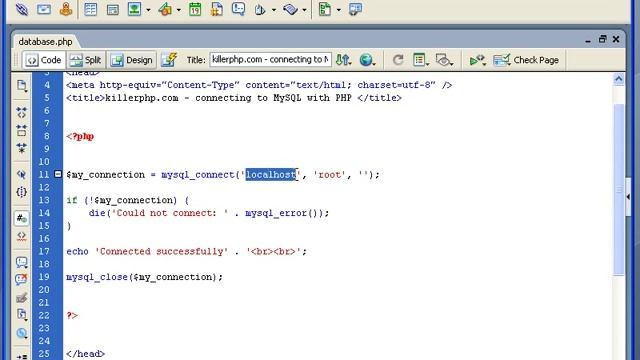Click the vertical scrollbar up arrow

pos(619,79)
